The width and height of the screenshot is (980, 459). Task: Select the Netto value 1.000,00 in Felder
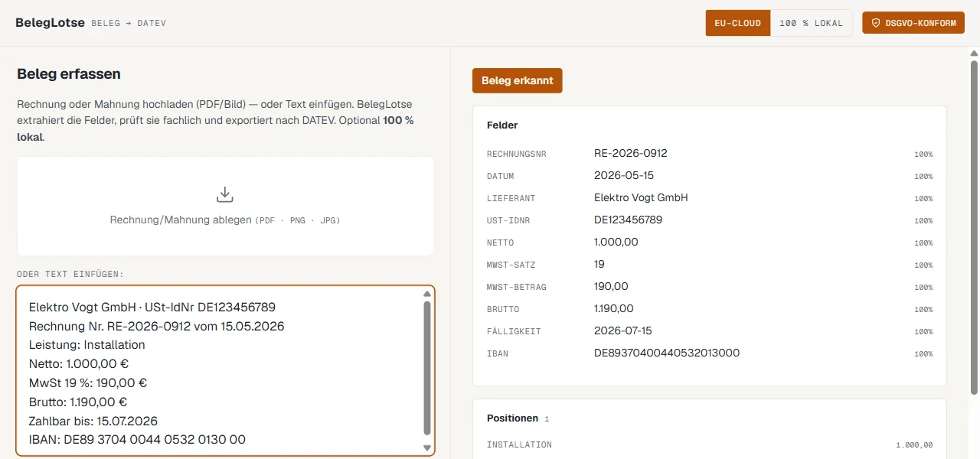pos(616,242)
